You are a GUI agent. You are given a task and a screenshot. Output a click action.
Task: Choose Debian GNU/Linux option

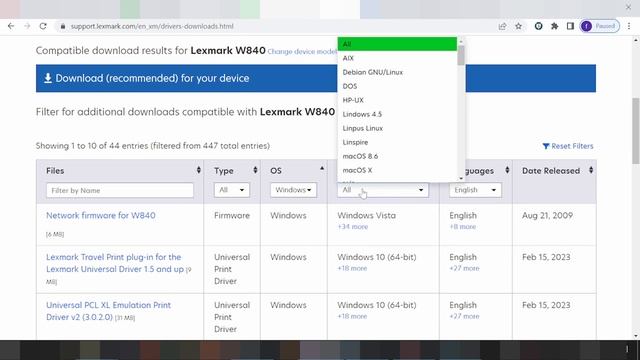coord(397,72)
